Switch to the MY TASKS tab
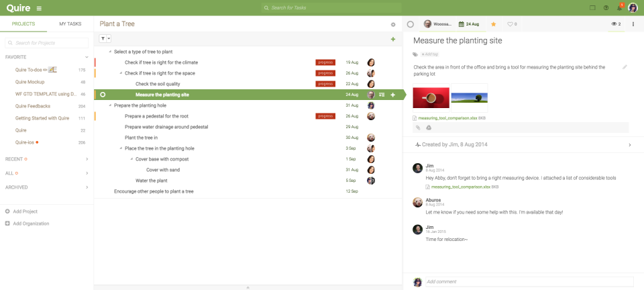This screenshot has height=290, width=644. tap(70, 23)
